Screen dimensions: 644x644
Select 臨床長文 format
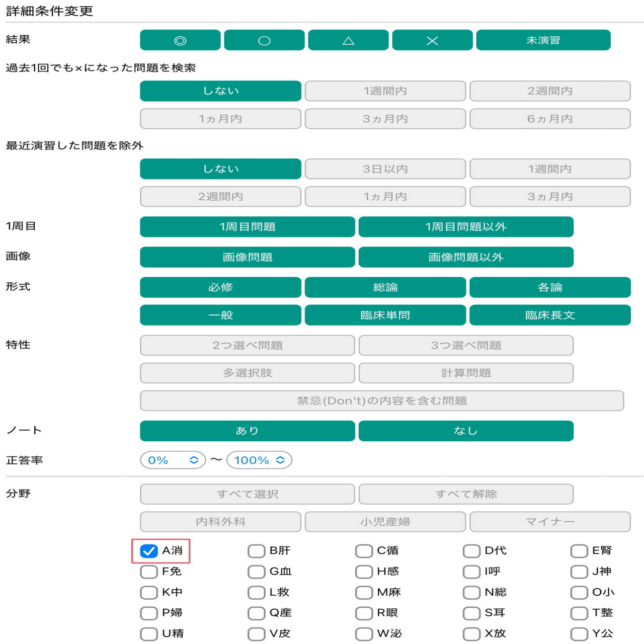549,315
